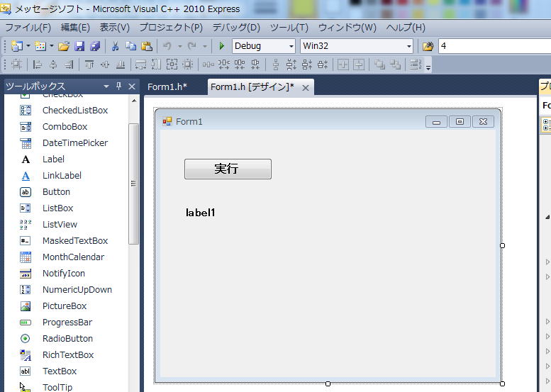The height and width of the screenshot is (392, 551).
Task: Pick the RadioButton toolbox item
Action: point(67,339)
